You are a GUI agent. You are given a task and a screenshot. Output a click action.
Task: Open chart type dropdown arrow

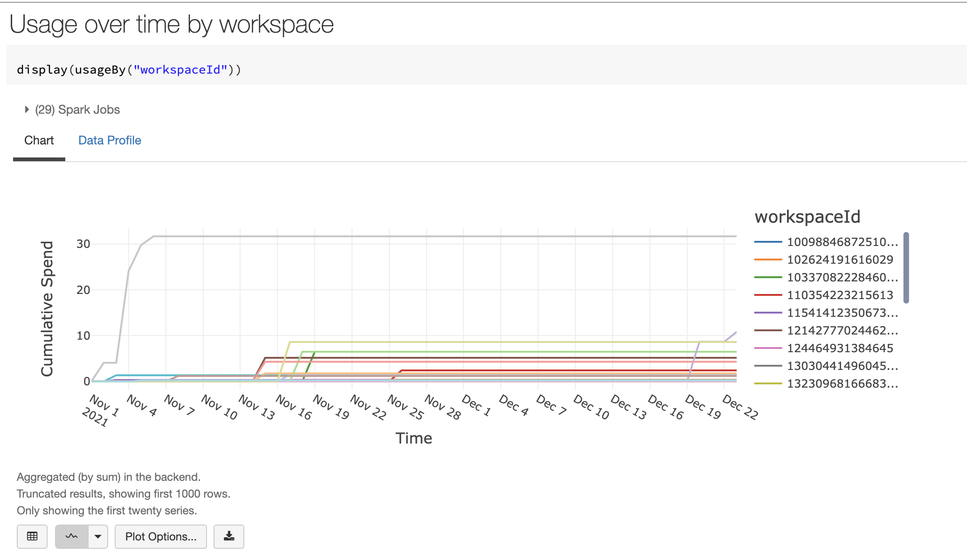[x=98, y=536]
